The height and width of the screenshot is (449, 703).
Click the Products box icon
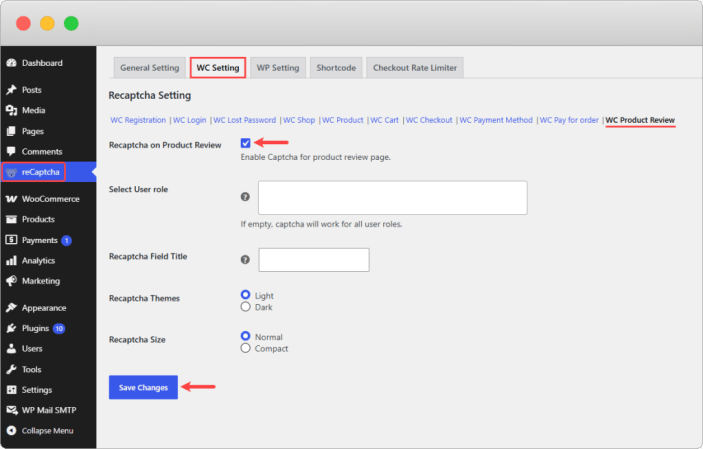11,219
